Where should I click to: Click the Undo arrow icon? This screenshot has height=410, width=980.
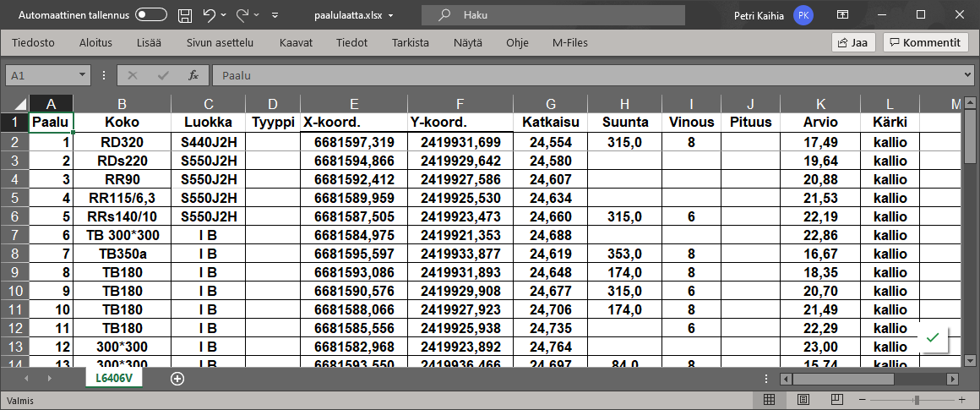[x=209, y=14]
